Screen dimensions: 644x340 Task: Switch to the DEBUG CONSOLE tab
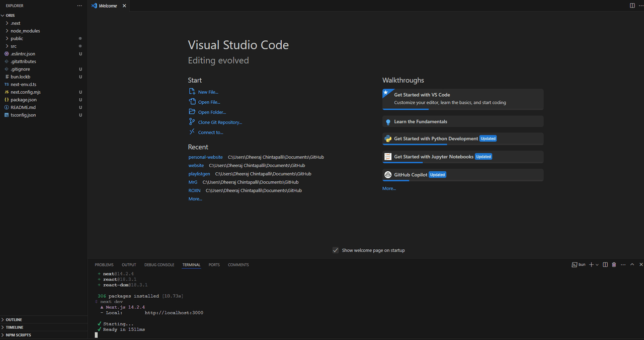pyautogui.click(x=159, y=264)
